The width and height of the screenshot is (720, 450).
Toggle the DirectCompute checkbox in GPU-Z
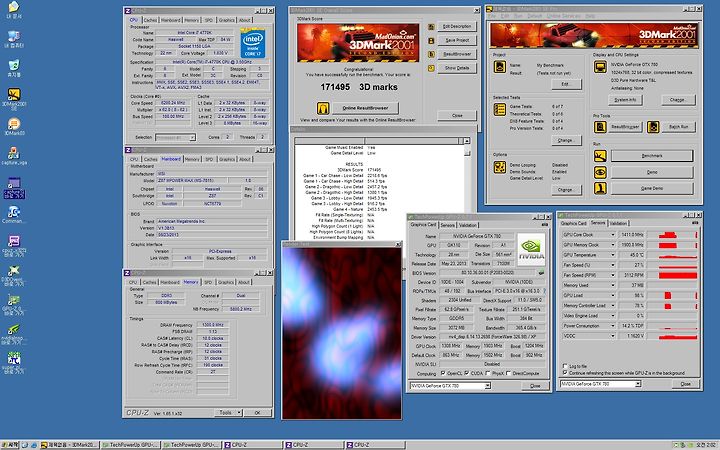509,373
